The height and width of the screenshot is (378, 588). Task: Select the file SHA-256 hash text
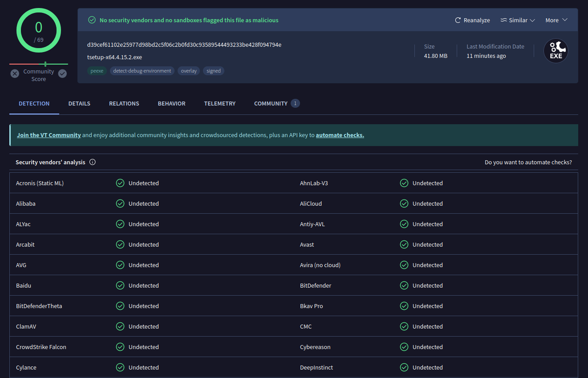184,45
